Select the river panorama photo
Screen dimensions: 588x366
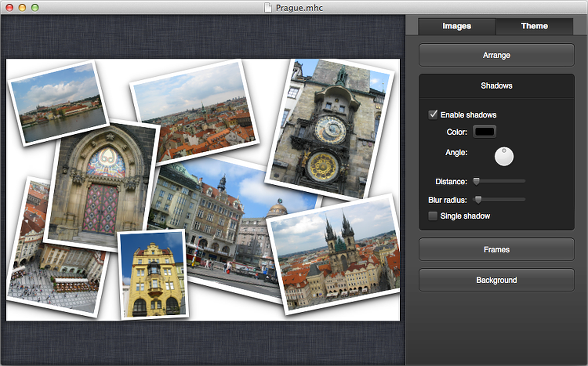tap(58, 102)
